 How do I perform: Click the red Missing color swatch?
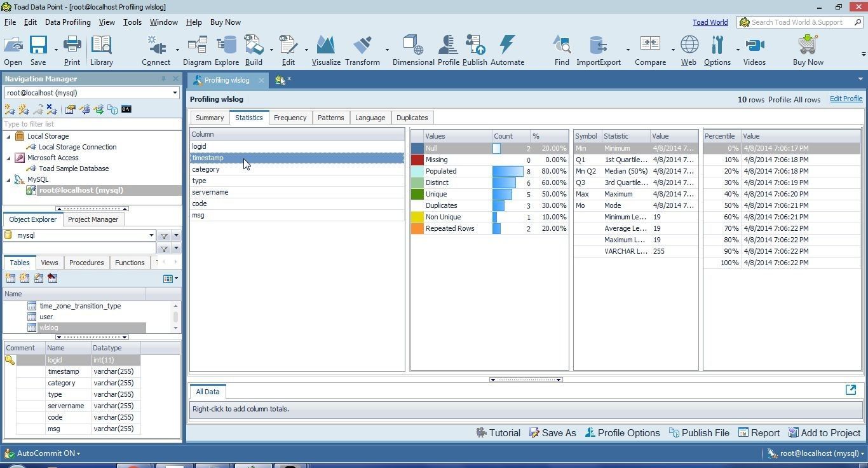(417, 160)
